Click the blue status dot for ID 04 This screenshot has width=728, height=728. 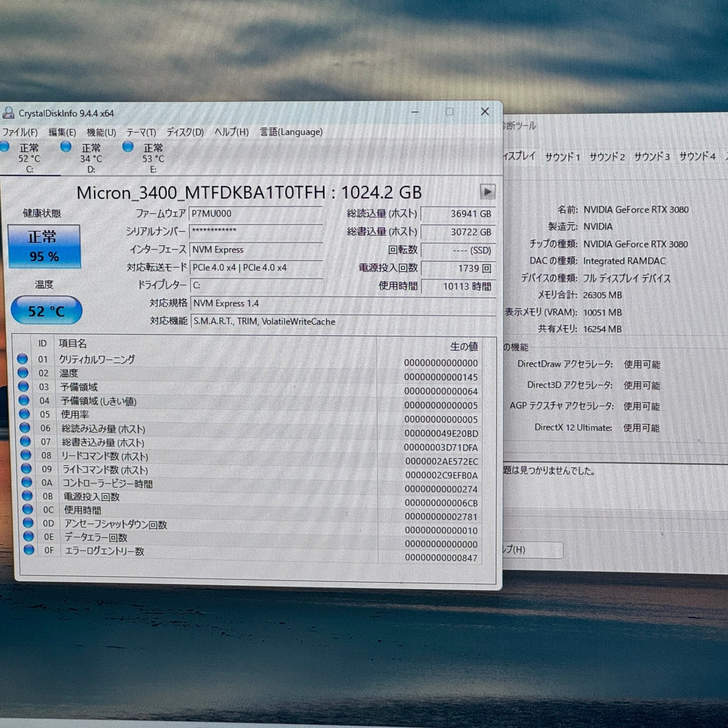coord(24,400)
